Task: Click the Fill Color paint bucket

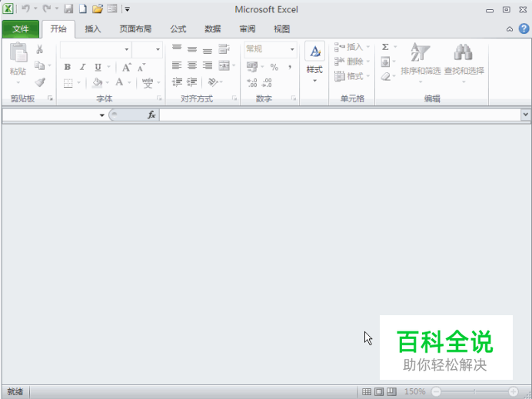Action: coord(98,82)
